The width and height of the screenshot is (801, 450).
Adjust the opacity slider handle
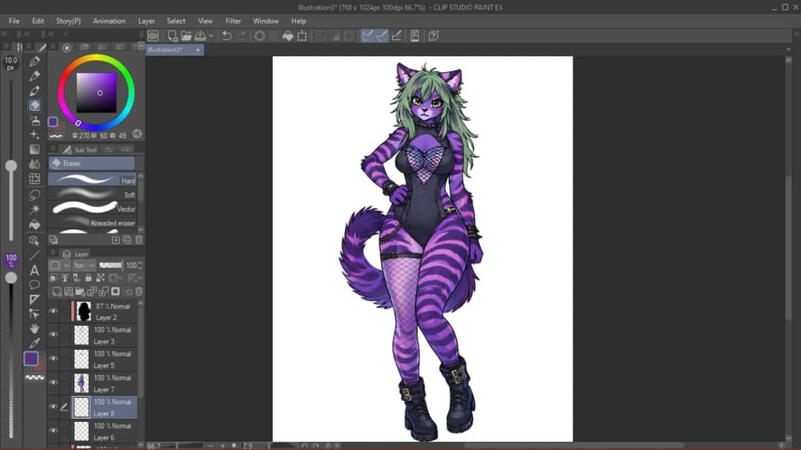[x=11, y=278]
